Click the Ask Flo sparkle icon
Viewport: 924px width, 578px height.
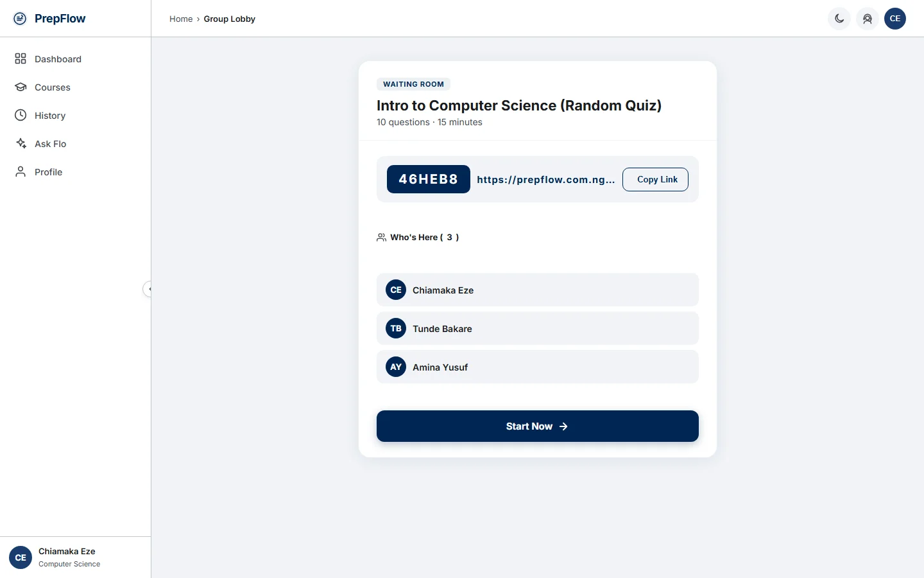[x=21, y=144]
